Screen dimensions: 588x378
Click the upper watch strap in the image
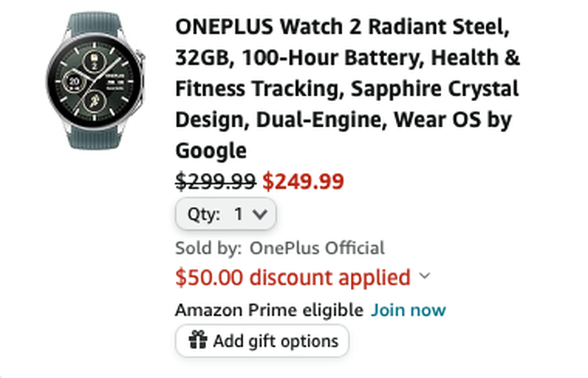[94, 28]
